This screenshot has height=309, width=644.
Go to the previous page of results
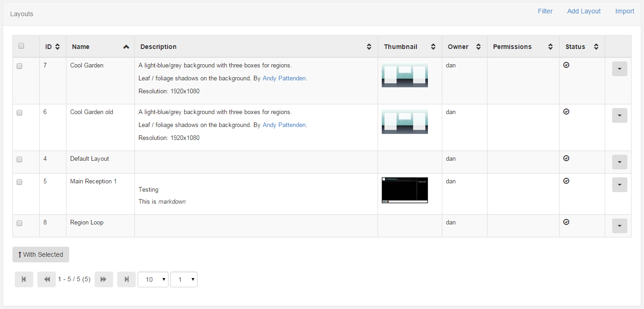[47, 279]
